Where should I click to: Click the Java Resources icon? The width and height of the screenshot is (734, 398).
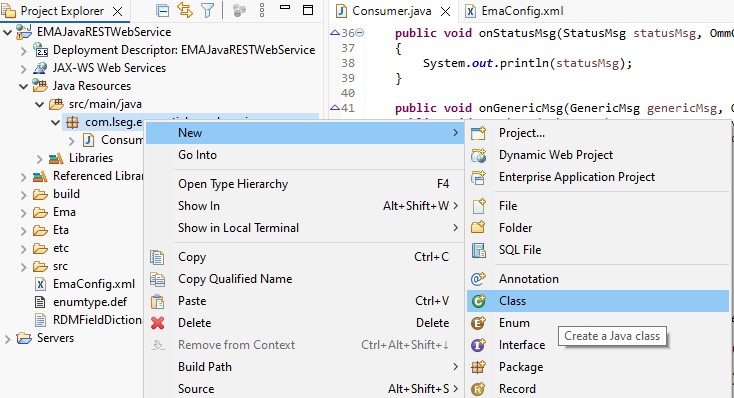point(40,86)
